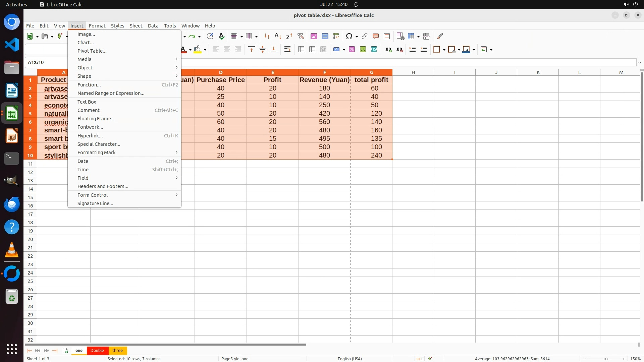Click the Clone Formatting paintbrush icon
Image resolution: width=644 pixels, height=362 pixels.
pyautogui.click(x=440, y=36)
